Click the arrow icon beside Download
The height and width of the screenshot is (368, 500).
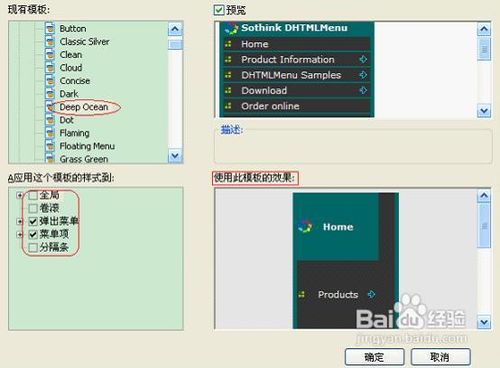(363, 90)
